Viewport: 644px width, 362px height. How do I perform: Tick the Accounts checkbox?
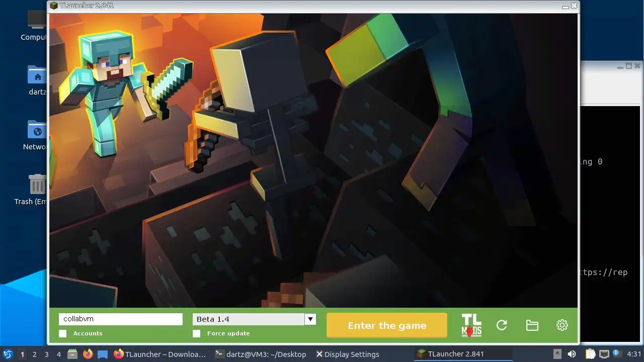click(63, 333)
